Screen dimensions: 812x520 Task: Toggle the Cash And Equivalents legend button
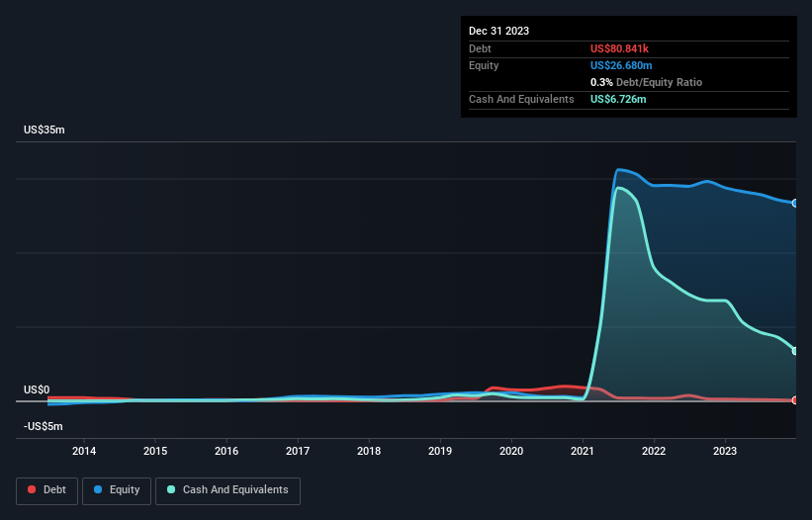[227, 490]
